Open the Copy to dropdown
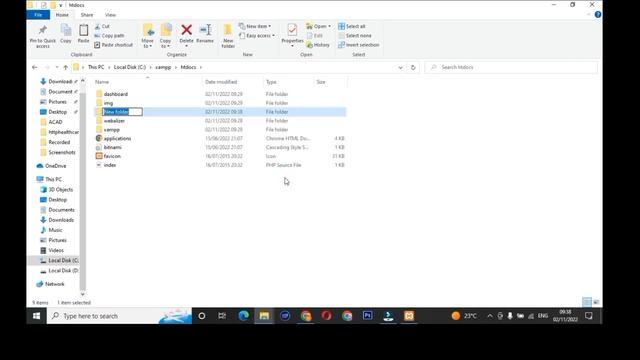This screenshot has height=360, width=640. [x=165, y=44]
